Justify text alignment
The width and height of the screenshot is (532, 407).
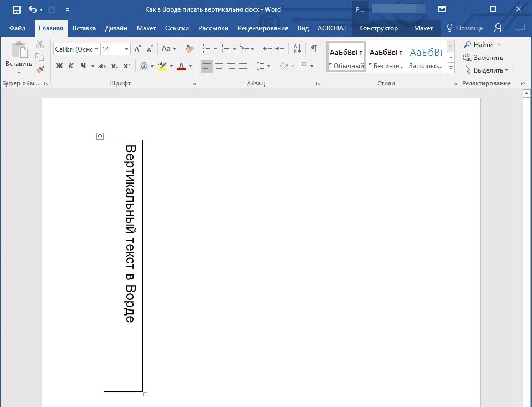pyautogui.click(x=243, y=66)
